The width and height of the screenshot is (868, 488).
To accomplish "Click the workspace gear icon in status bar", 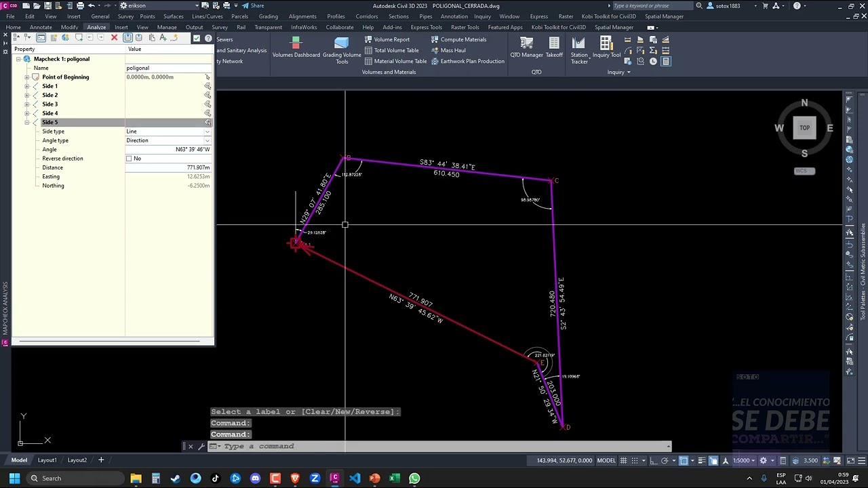I will click(763, 460).
